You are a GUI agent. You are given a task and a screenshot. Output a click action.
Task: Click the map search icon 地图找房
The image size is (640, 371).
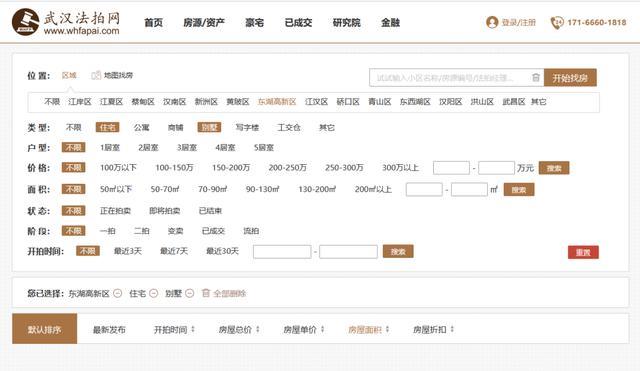(x=96, y=75)
